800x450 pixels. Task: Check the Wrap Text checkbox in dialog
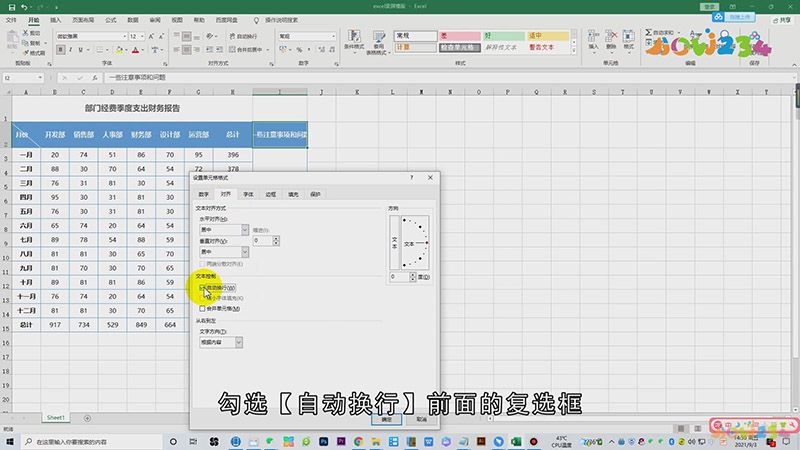[203, 288]
